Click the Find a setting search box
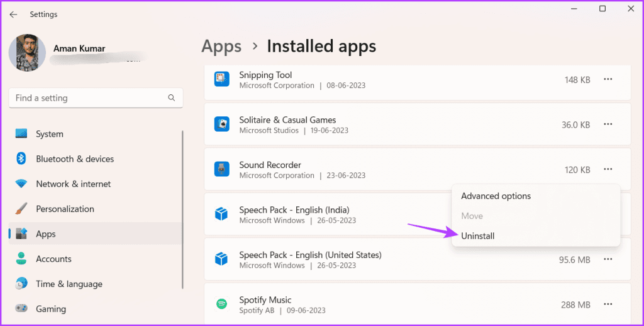The width and height of the screenshot is (644, 326). tap(96, 98)
